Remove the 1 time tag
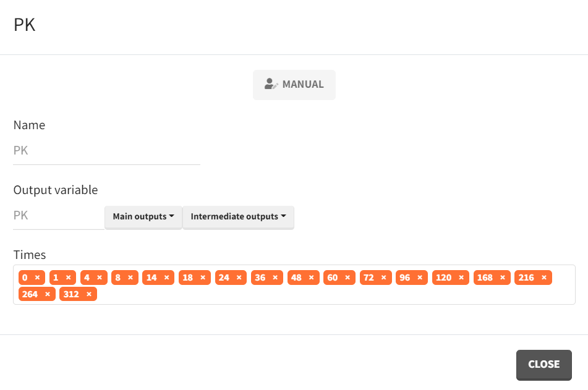The image size is (588, 390). click(x=68, y=278)
